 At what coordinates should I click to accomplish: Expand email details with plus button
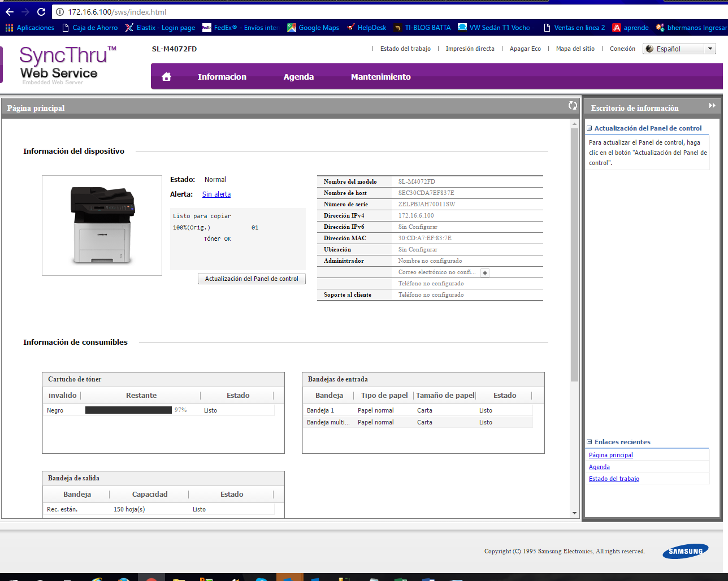[x=485, y=272]
